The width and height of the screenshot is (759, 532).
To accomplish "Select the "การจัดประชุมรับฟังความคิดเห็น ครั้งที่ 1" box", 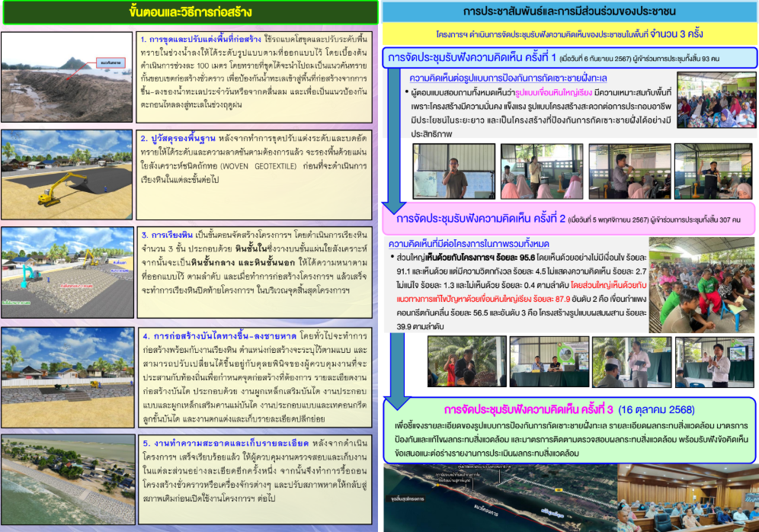I will [x=569, y=57].
